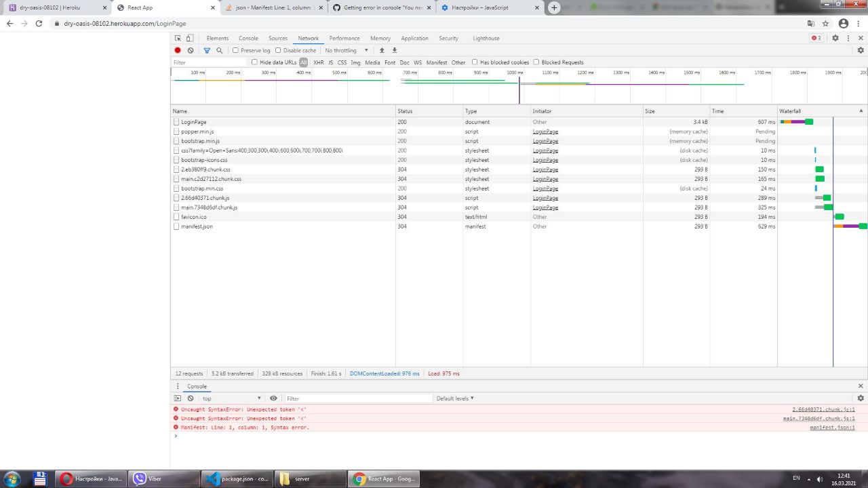Open the Chrome profile avatar
Screen dimensions: 868x488
[x=844, y=23]
